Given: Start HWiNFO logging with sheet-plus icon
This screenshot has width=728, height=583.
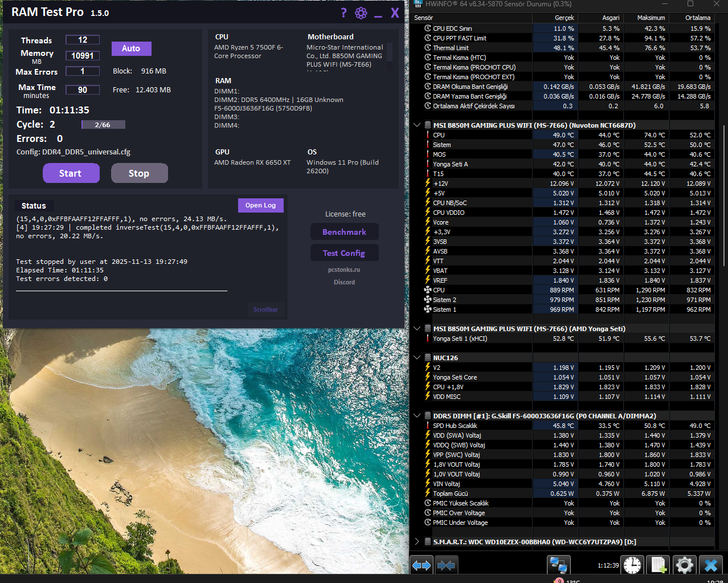Looking at the screenshot, I should [x=659, y=565].
